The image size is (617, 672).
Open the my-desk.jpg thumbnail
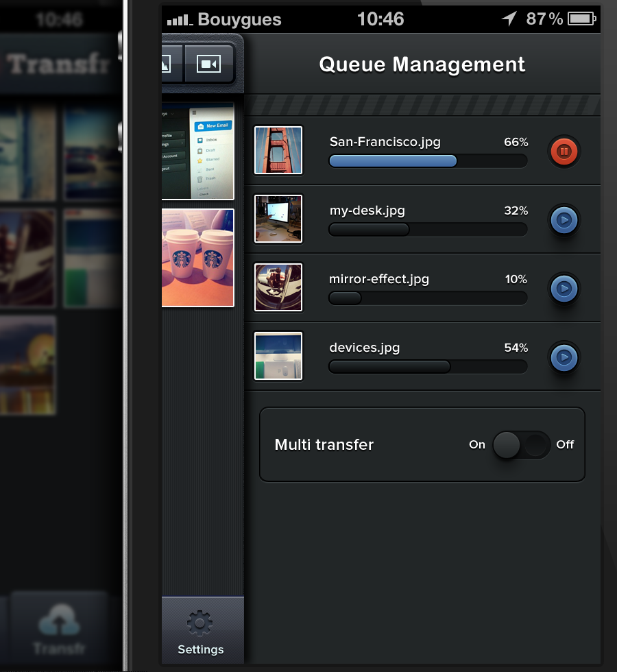(278, 219)
